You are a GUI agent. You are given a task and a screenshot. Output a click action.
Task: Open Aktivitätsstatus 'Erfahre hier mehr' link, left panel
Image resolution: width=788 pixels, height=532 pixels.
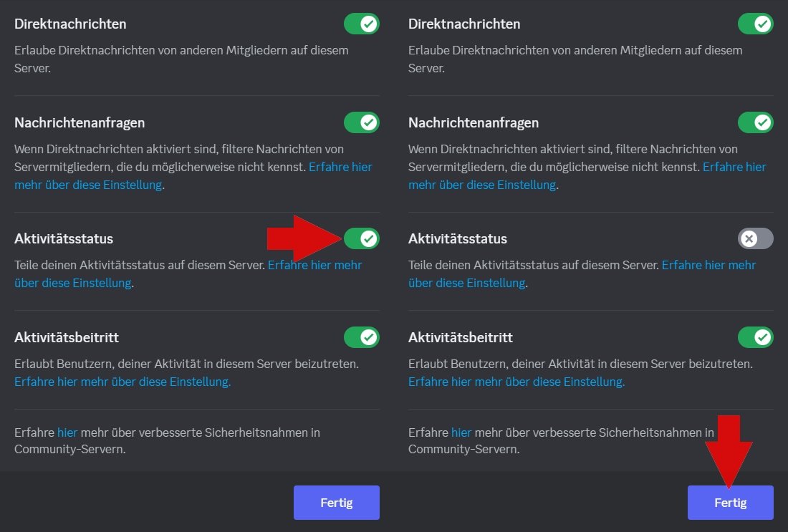pos(314,265)
